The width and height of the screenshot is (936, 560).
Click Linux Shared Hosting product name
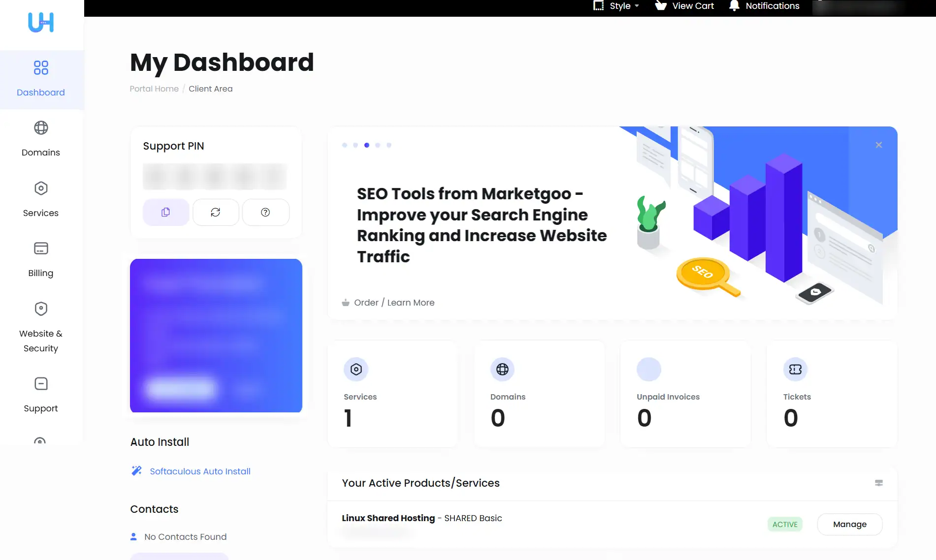pos(388,518)
